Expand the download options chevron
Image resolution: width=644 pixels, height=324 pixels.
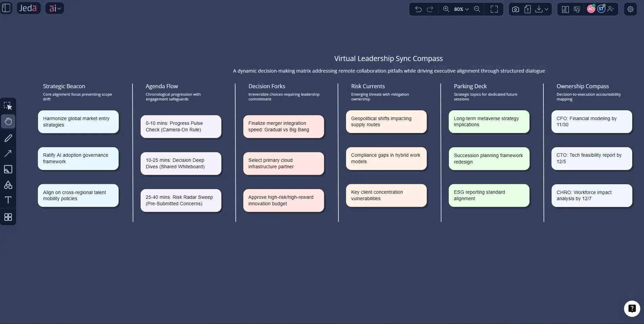pos(546,9)
